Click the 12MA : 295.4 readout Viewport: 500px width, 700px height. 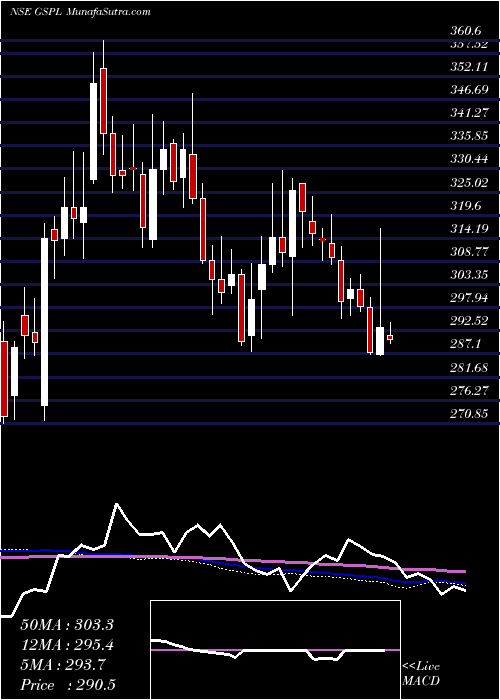pyautogui.click(x=67, y=645)
